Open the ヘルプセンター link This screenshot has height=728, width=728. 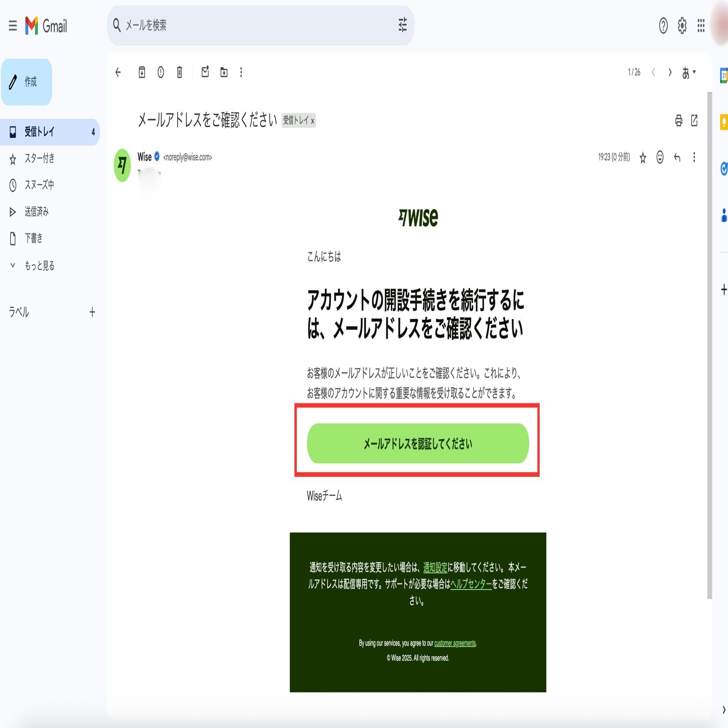(471, 584)
